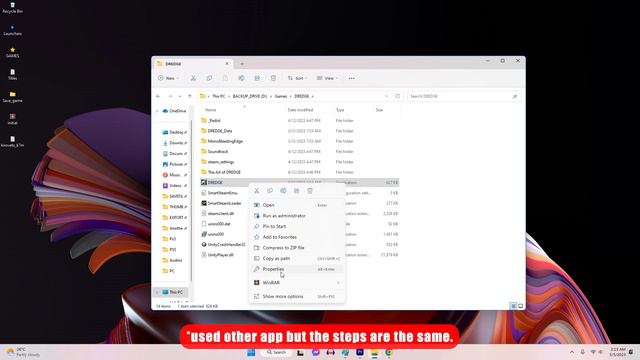Click the Cut icon in context menu
Viewport: 640px width, 360px height.
click(257, 191)
